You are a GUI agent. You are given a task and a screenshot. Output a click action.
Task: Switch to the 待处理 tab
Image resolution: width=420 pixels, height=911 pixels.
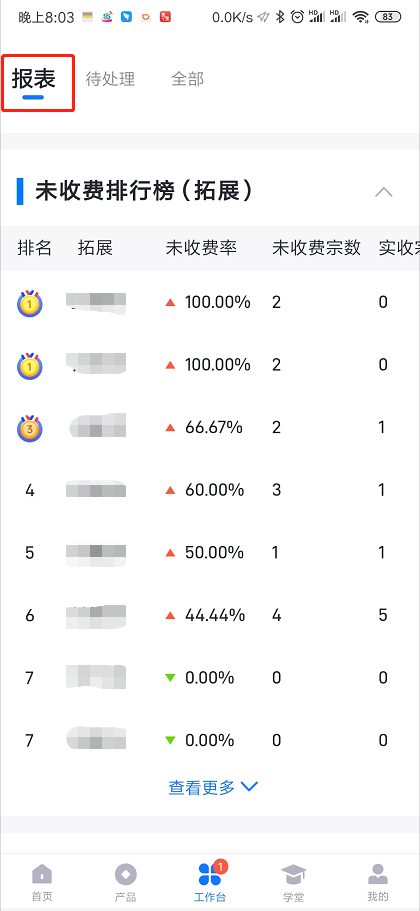point(110,79)
